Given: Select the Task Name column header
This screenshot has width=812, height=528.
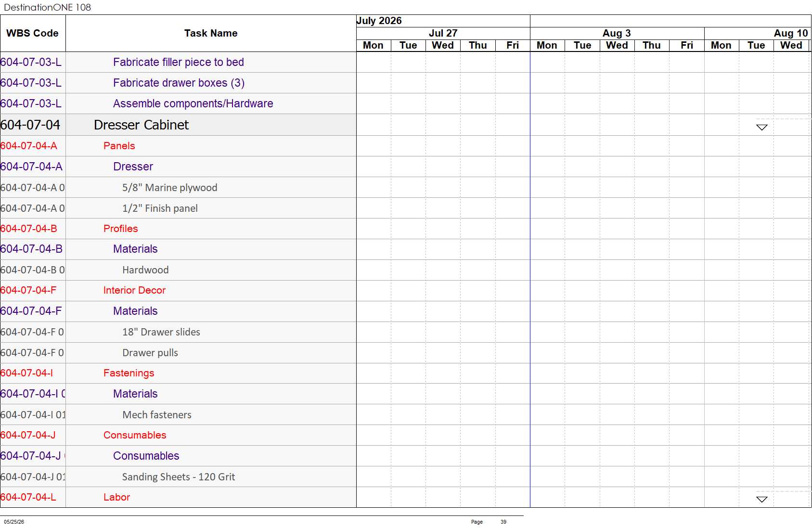Looking at the screenshot, I should 211,33.
